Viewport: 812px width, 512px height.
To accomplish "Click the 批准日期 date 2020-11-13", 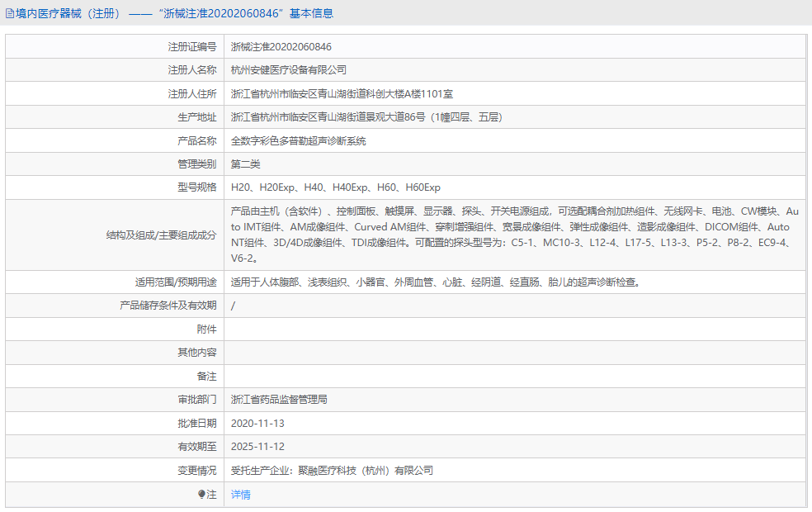I will pyautogui.click(x=265, y=423).
